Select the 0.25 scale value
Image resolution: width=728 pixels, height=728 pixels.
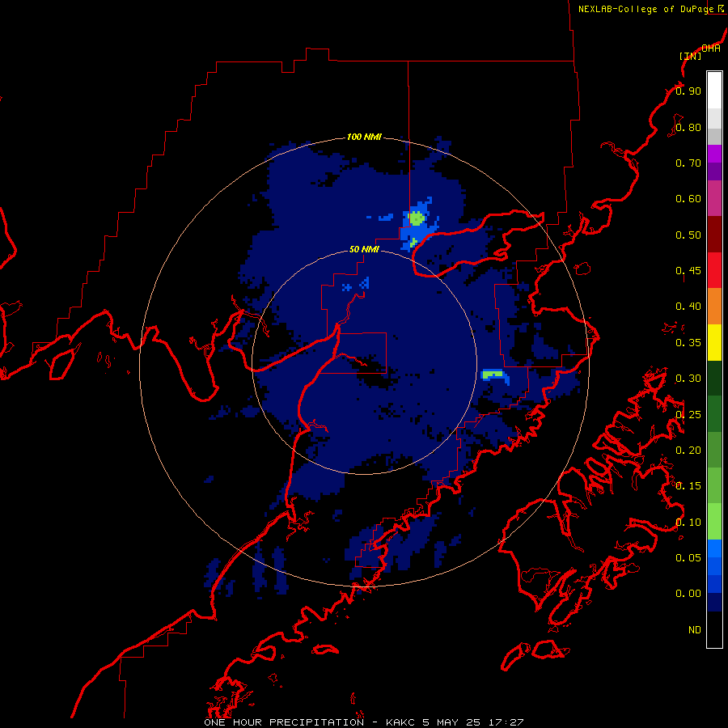tap(688, 415)
